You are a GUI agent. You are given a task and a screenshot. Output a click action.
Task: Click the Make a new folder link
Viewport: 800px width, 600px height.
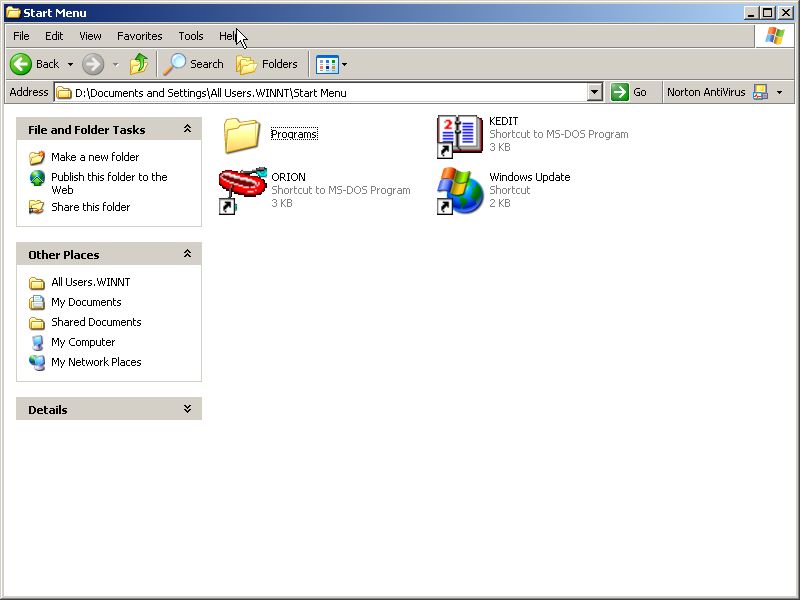[95, 157]
